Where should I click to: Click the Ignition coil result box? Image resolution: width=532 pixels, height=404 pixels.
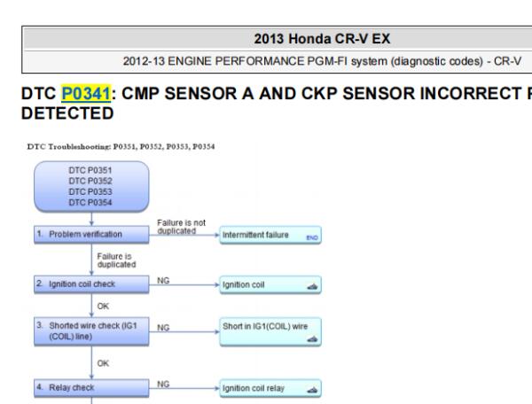(x=270, y=284)
